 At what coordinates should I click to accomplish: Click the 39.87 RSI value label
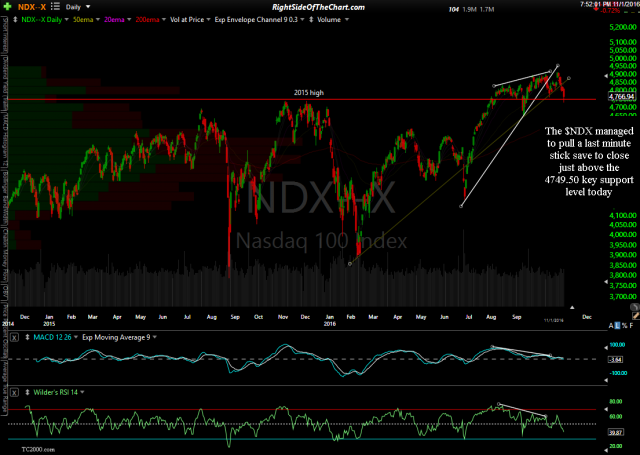[x=615, y=432]
